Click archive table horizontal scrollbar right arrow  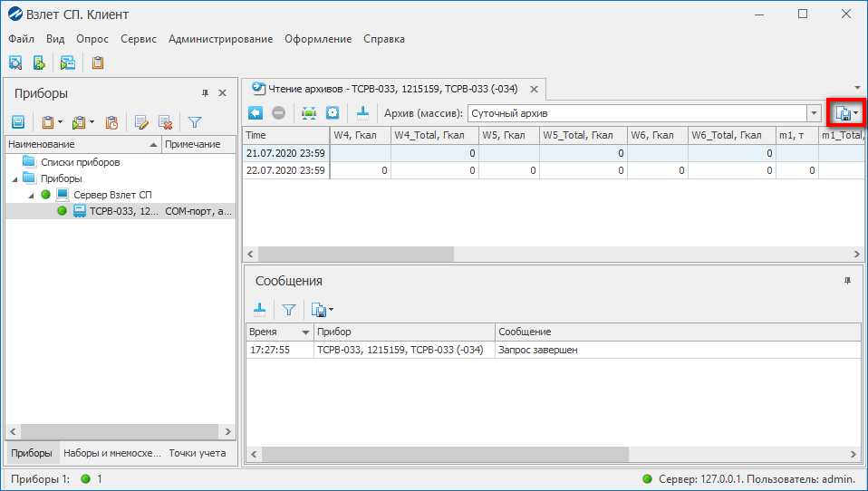pos(857,254)
